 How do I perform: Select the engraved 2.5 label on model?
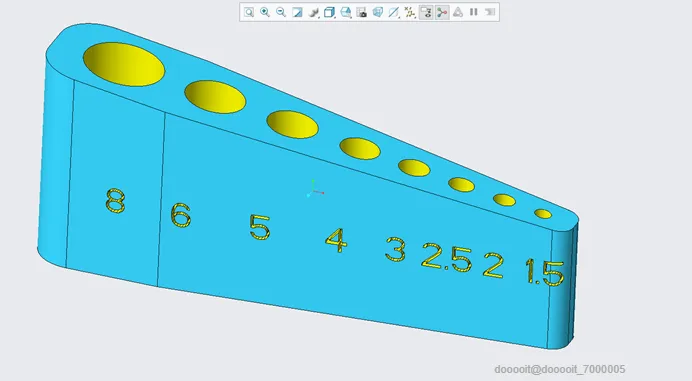click(x=447, y=257)
